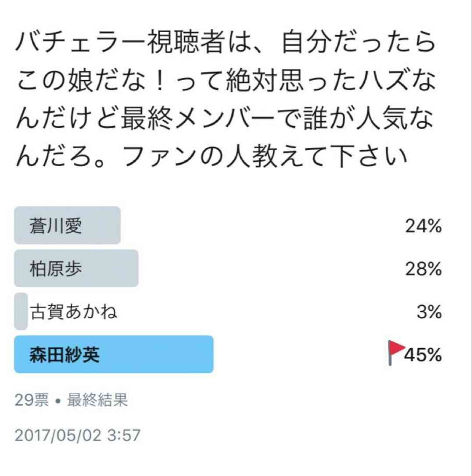The image size is (472, 476).
Task: Select the 柏原歩 poll option bar
Action: pos(76,269)
